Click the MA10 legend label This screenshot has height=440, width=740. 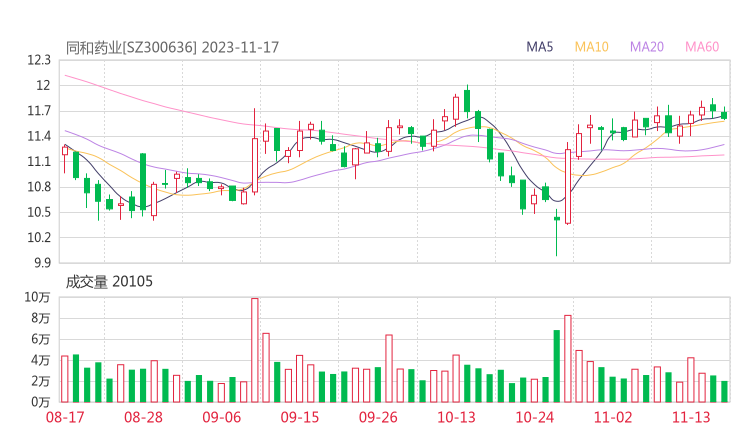(x=591, y=47)
